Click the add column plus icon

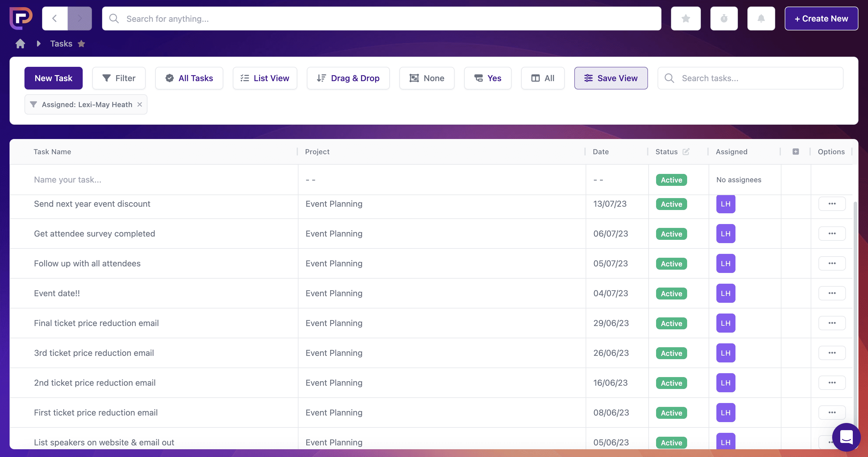point(795,152)
